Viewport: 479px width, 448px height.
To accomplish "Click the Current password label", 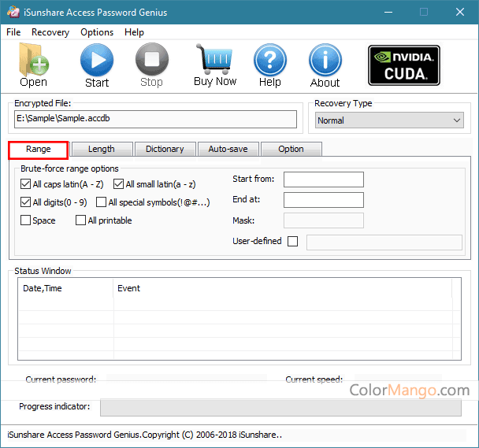I will click(x=61, y=380).
